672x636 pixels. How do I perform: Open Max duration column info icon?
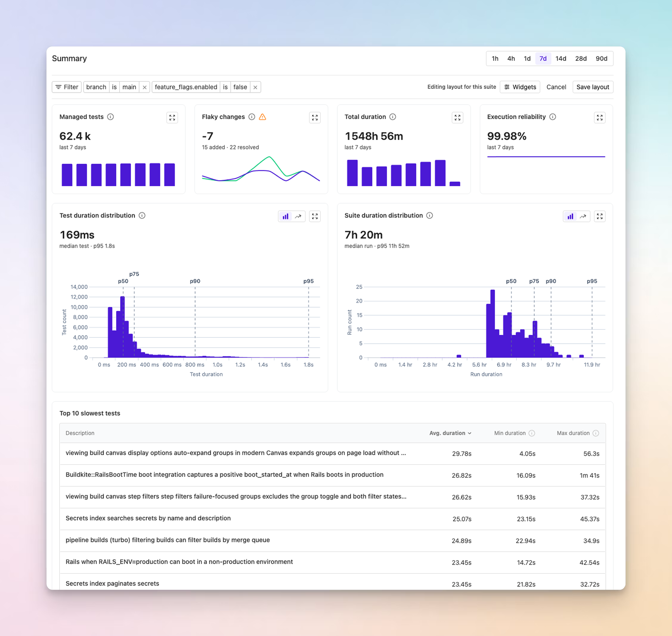596,433
